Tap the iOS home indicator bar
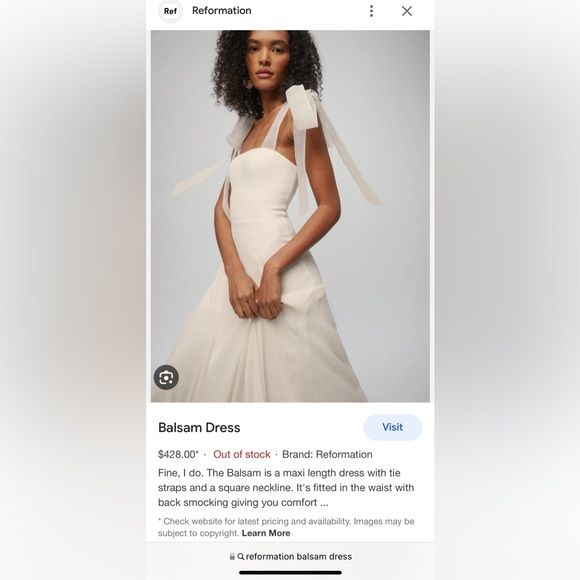The width and height of the screenshot is (580, 580). [x=290, y=573]
